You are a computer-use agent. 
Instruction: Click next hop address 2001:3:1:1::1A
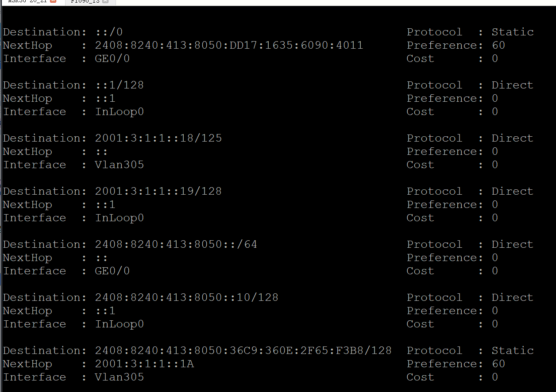144,364
